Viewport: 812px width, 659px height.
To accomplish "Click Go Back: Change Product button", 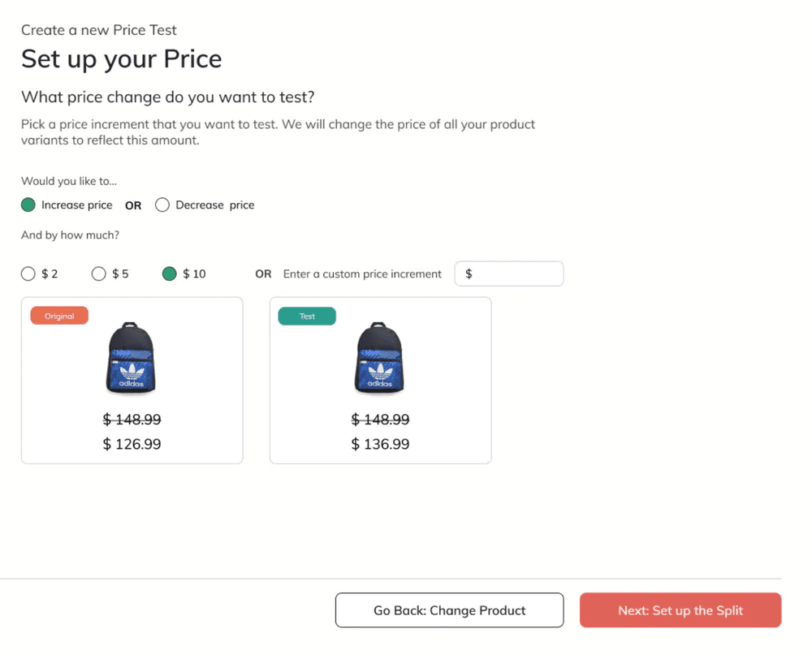I will coord(450,610).
